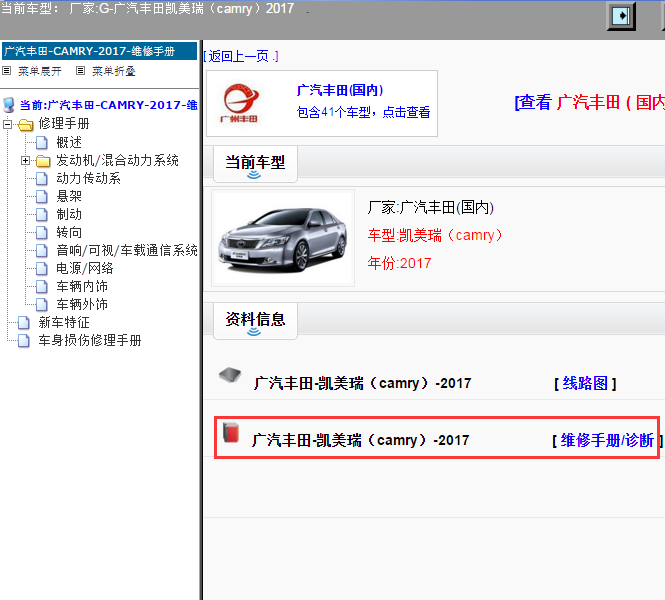This screenshot has height=600, width=665.
Task: Click the 当前:广汽丰田-CAMRY-2017 root label
Action: coord(109,105)
